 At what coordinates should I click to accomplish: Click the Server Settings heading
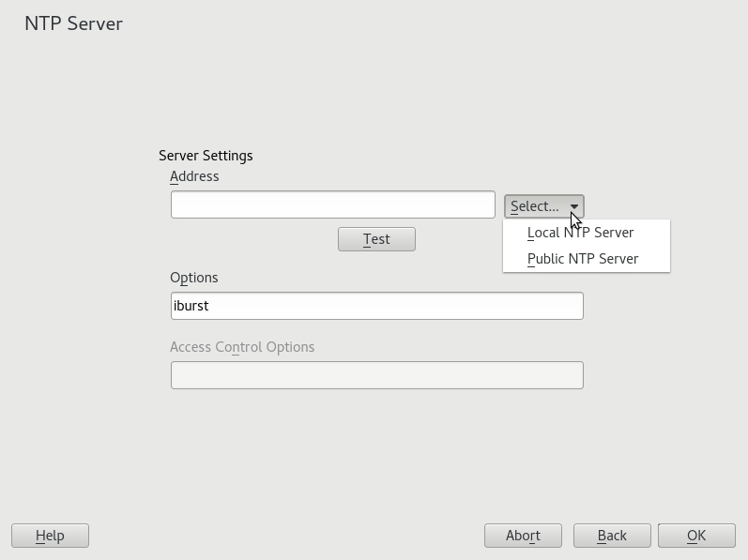206,156
